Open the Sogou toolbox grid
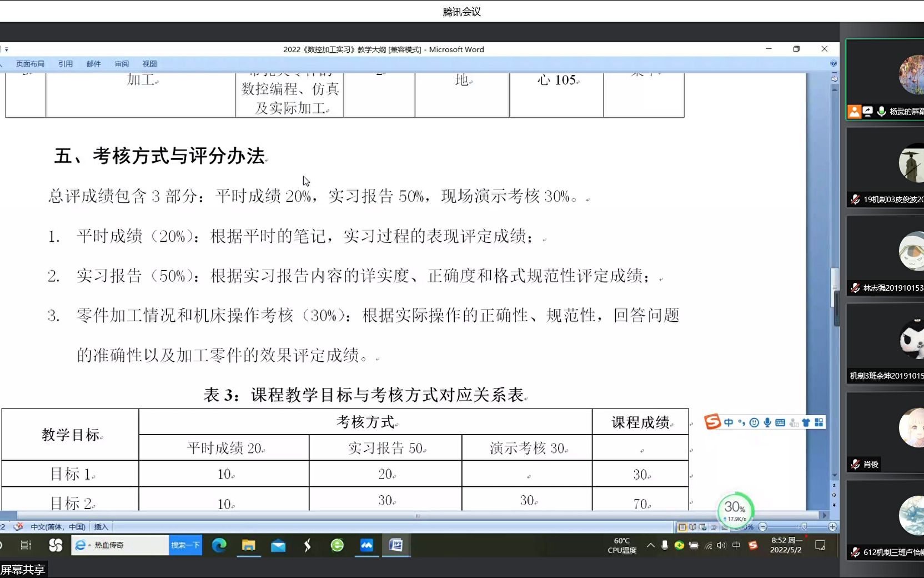The height and width of the screenshot is (578, 924). (820, 422)
